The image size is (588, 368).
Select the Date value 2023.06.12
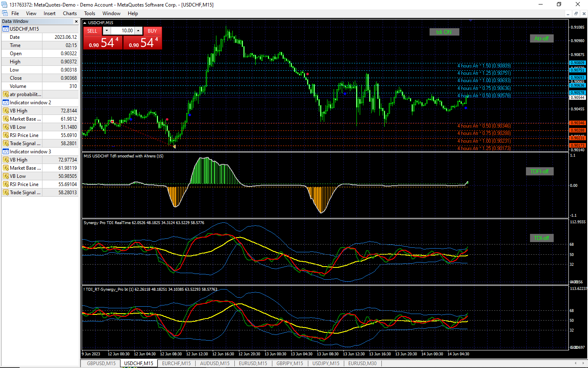click(66, 37)
